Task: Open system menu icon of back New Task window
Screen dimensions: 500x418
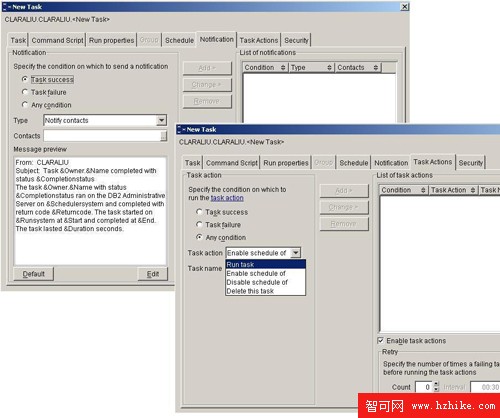Action: point(5,7)
